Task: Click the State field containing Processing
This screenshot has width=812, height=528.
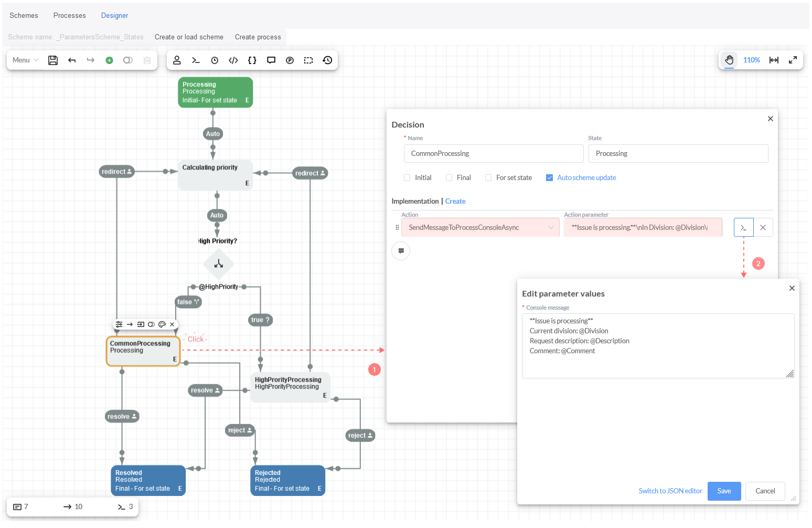Action: click(678, 154)
